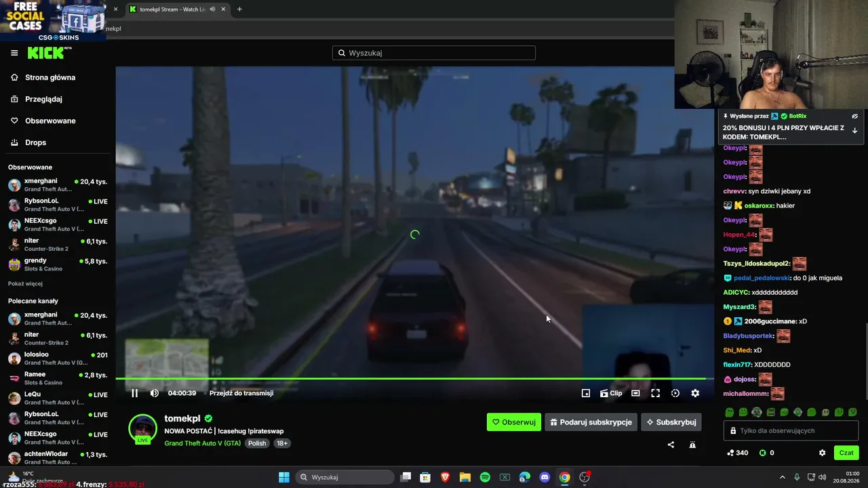
Task: Enter fullscreen video mode
Action: click(x=655, y=393)
